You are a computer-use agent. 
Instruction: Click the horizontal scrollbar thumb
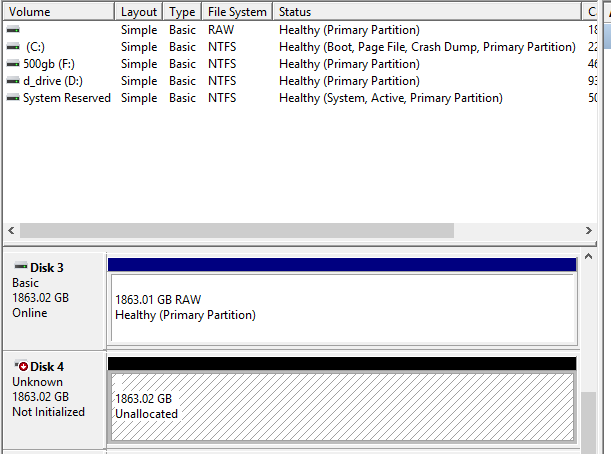(237, 230)
